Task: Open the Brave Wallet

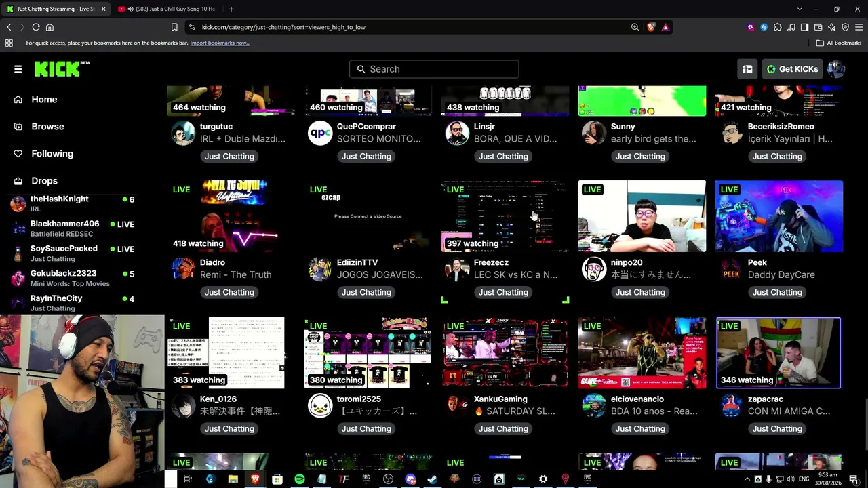Action: coord(818,27)
